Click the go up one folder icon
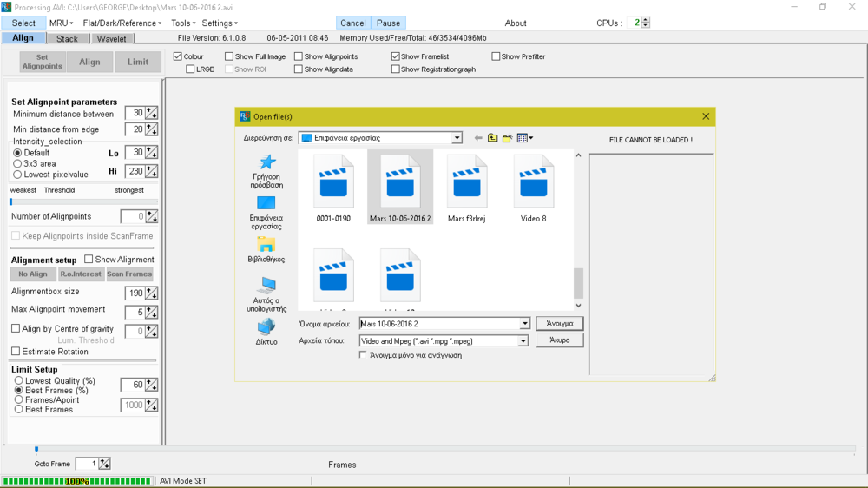This screenshot has height=488, width=868. click(492, 138)
